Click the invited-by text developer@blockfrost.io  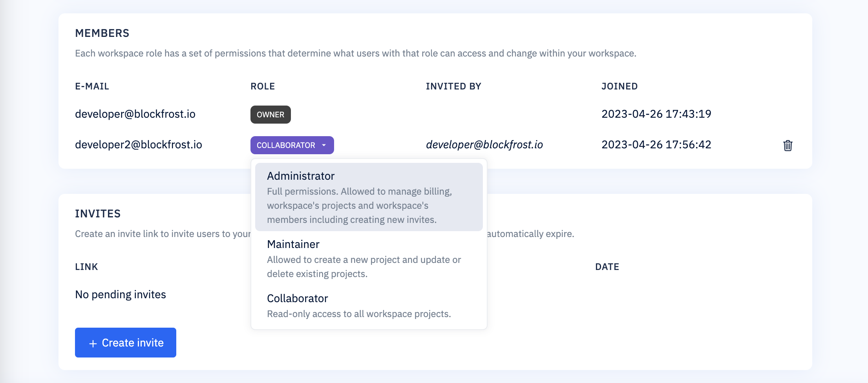(x=484, y=144)
